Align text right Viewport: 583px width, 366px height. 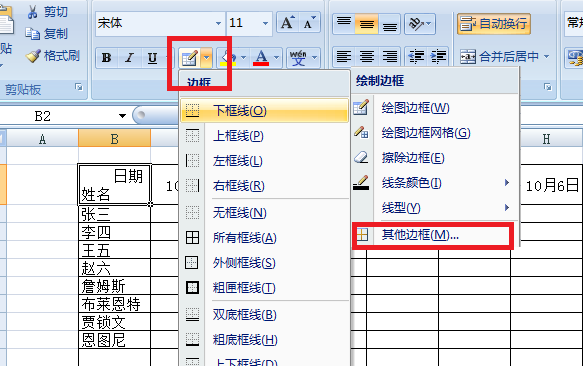point(389,57)
